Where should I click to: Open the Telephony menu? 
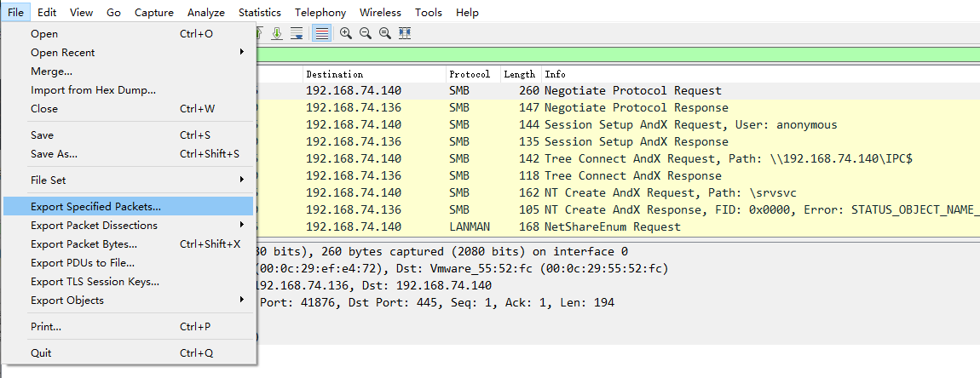(x=320, y=13)
